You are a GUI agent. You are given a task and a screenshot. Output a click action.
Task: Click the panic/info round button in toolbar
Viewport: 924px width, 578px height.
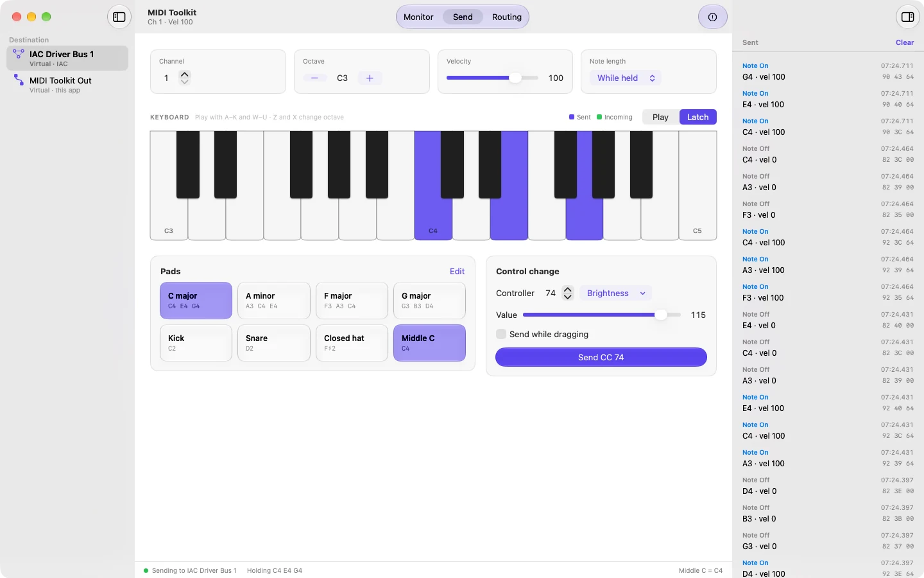click(x=712, y=17)
